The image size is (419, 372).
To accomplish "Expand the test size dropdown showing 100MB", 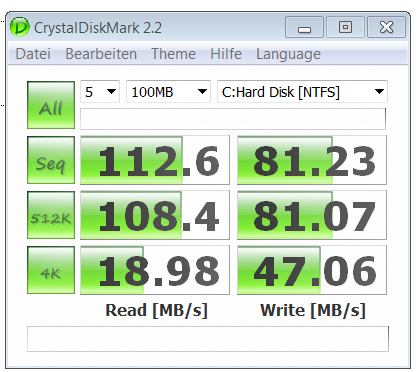I will click(x=168, y=91).
